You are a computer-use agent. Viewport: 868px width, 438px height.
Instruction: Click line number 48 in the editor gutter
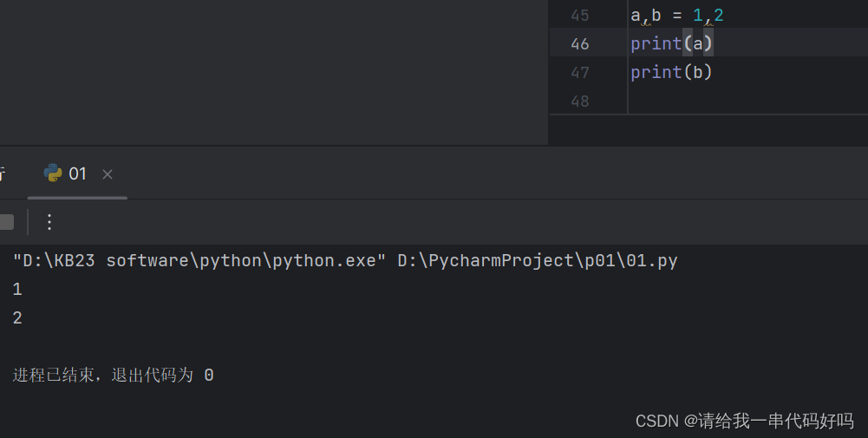coord(580,101)
